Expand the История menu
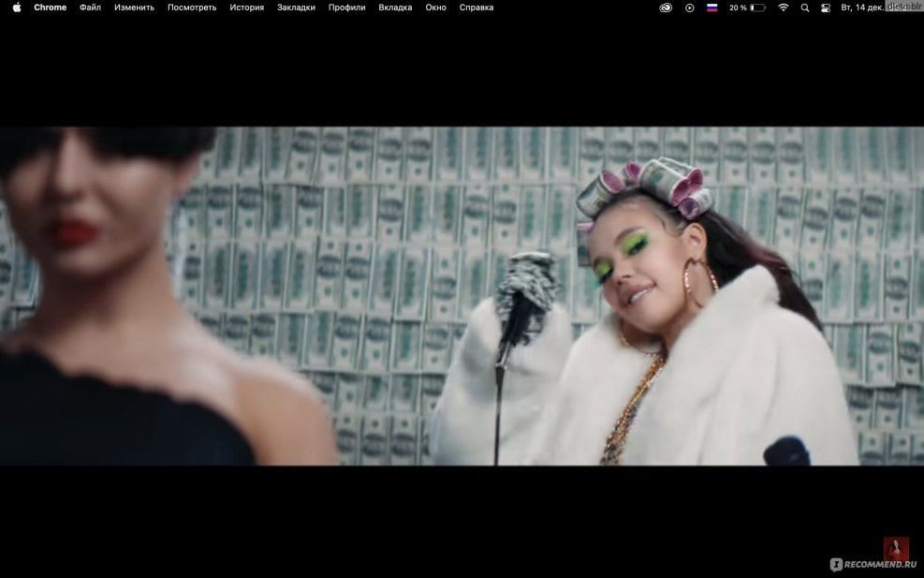The height and width of the screenshot is (578, 924). tap(246, 7)
